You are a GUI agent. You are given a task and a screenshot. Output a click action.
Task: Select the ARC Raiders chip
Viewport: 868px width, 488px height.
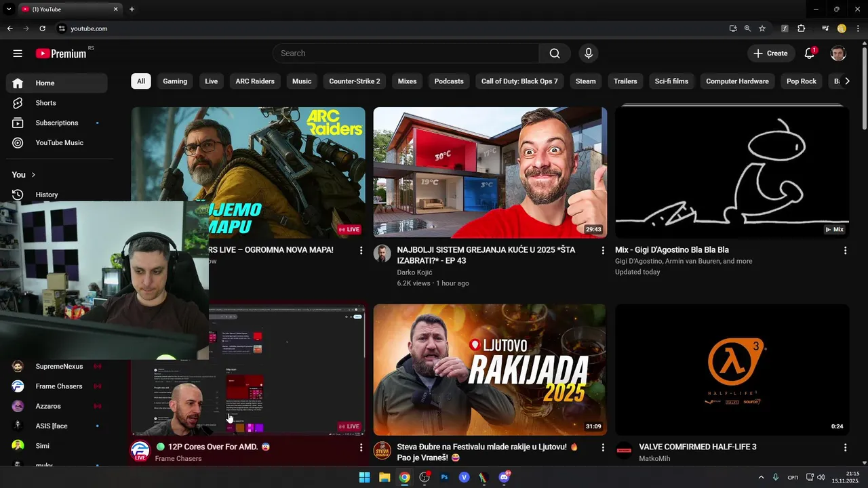[255, 81]
